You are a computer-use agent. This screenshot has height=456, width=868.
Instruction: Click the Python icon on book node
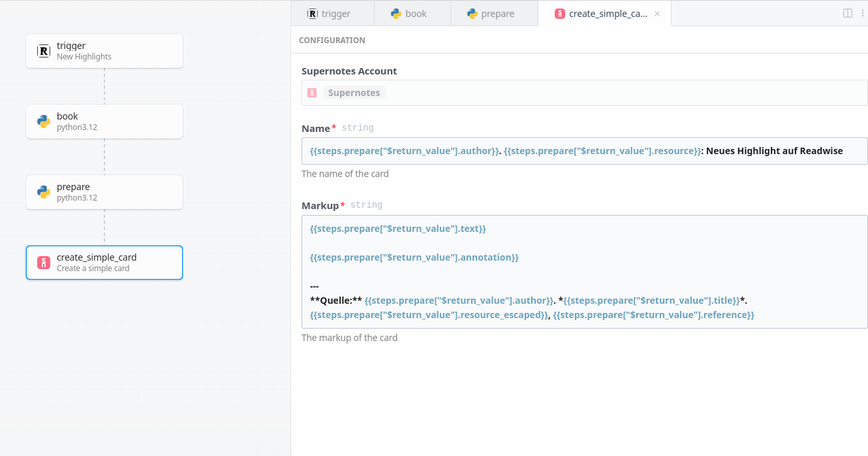[44, 122]
